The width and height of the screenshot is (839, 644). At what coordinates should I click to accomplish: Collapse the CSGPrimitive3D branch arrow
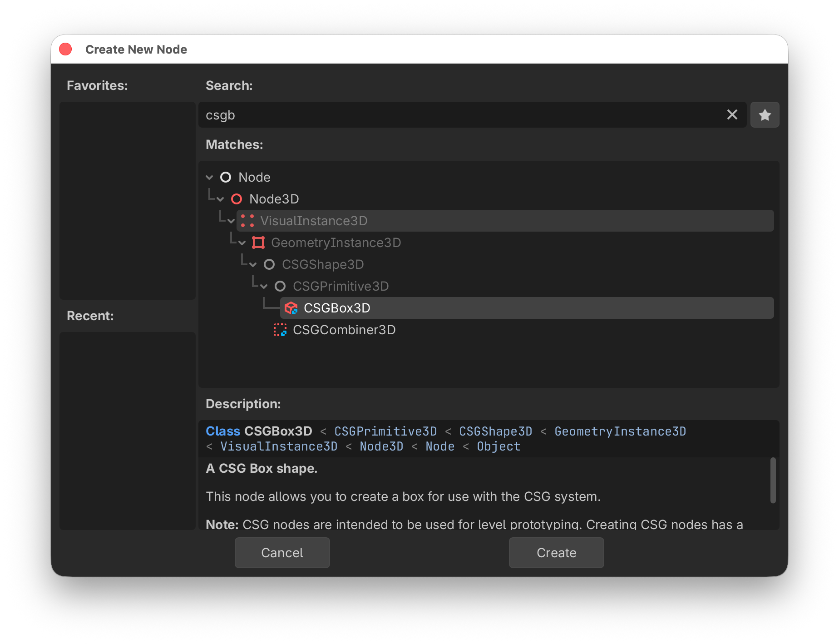[264, 287]
